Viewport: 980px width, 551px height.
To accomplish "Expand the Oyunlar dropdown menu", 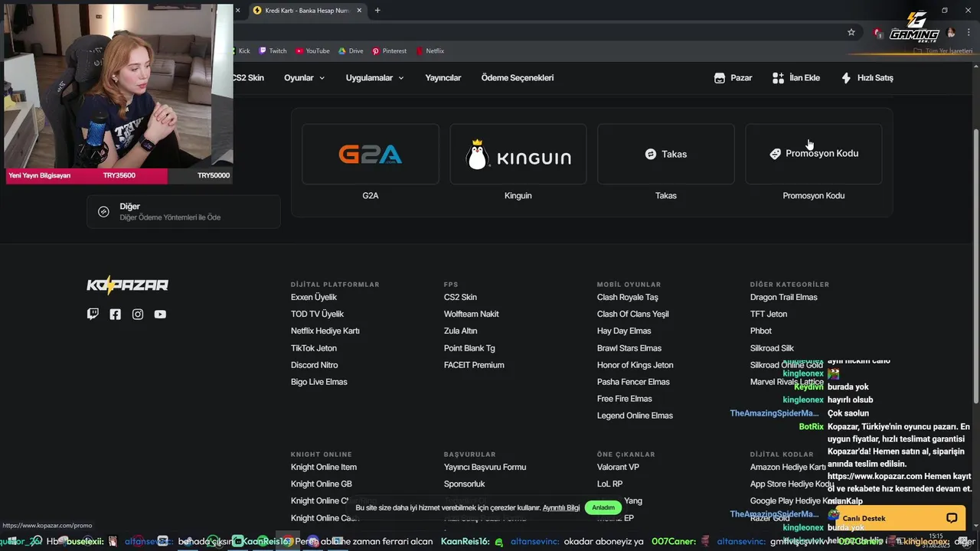I will [304, 78].
